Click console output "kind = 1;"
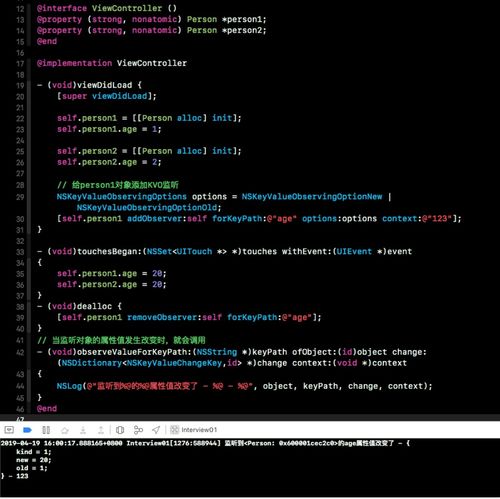The height and width of the screenshot is (499, 500). [x=34, y=452]
